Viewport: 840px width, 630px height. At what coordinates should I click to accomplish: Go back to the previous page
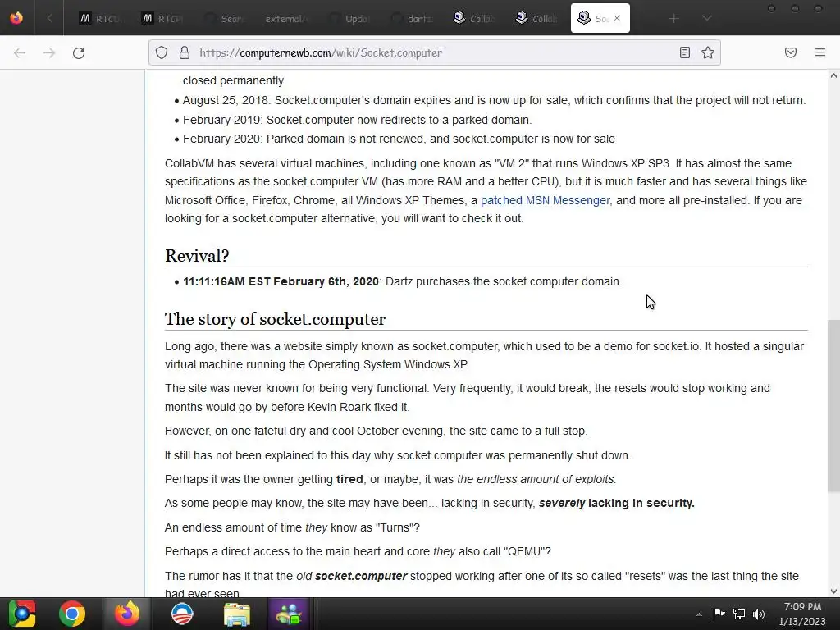[x=20, y=52]
